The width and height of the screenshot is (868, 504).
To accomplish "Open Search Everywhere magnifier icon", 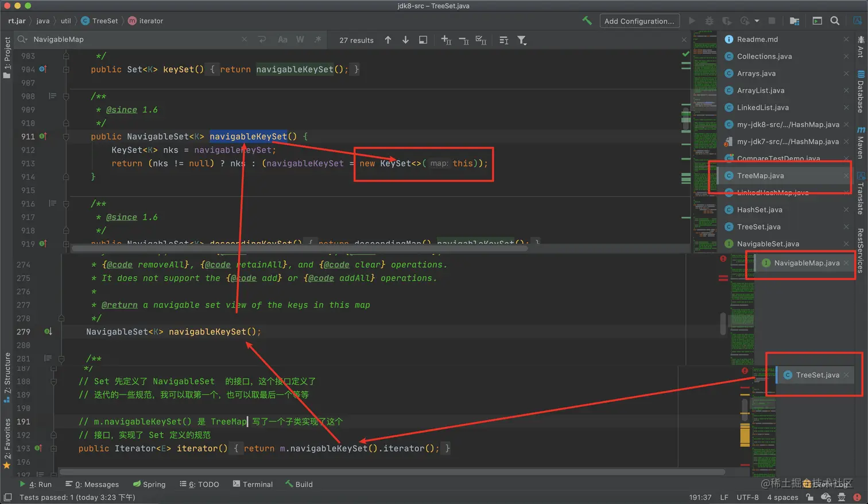I will [x=835, y=21].
